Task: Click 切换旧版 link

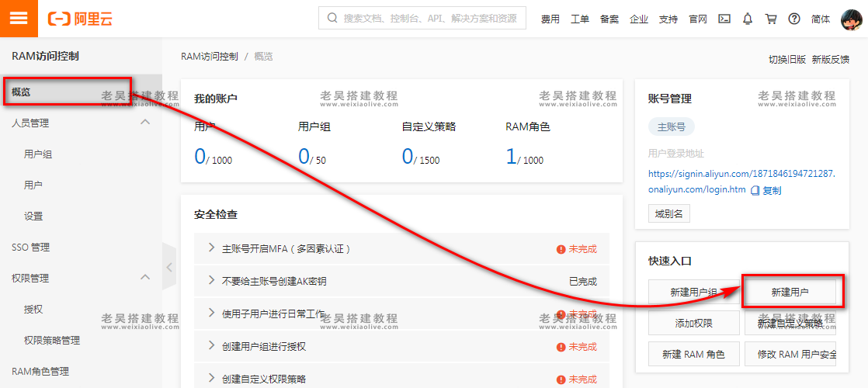Action: (x=787, y=60)
